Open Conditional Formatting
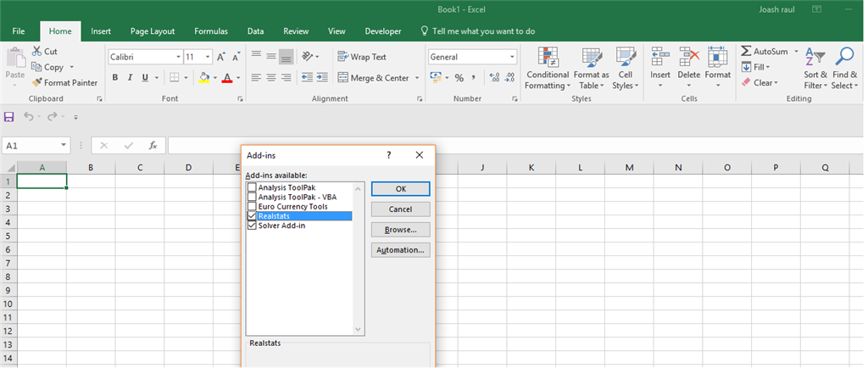 point(547,69)
